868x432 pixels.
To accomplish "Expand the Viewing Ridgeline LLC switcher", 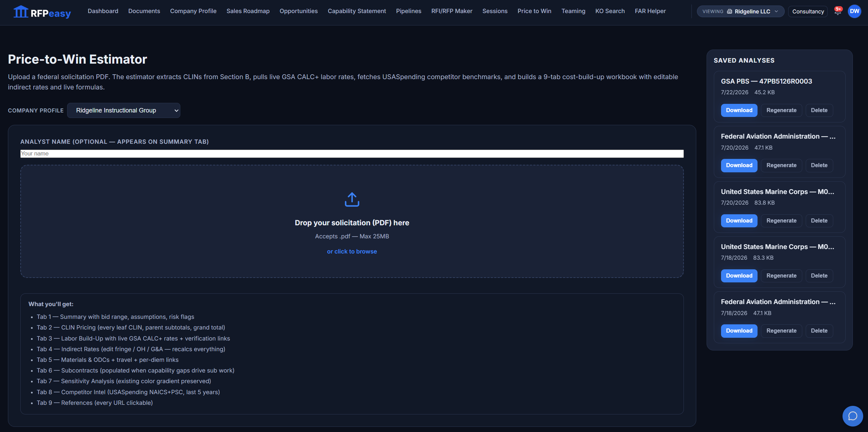I will tap(740, 11).
